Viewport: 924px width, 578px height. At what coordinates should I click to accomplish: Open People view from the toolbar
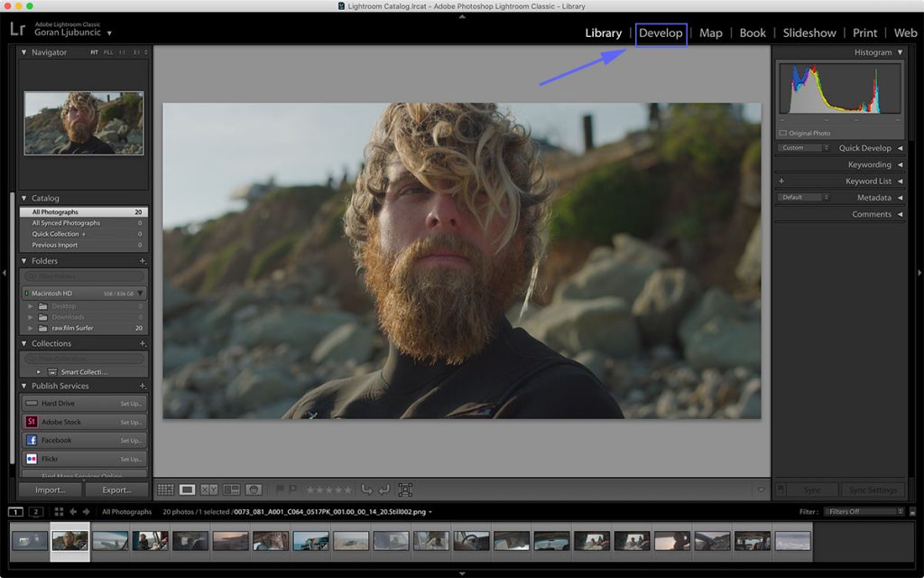(253, 489)
